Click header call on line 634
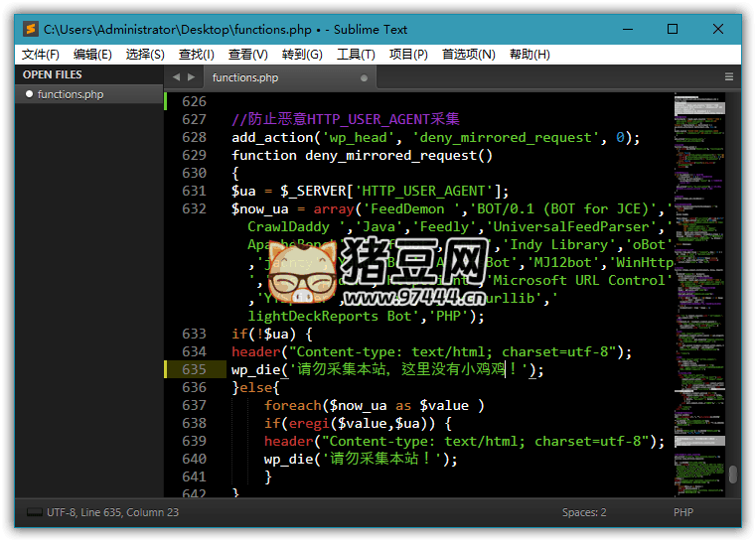 (x=431, y=352)
